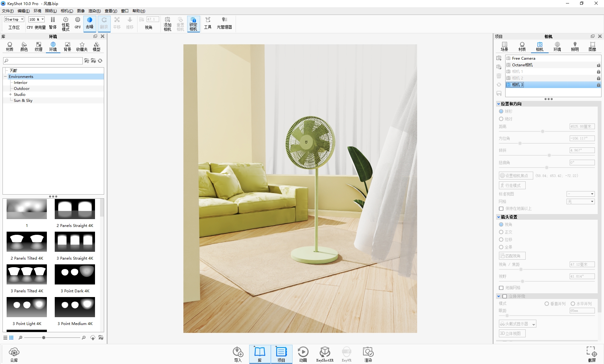Open the Startup workspace dropdown
This screenshot has height=364, width=604.
coord(14,19)
